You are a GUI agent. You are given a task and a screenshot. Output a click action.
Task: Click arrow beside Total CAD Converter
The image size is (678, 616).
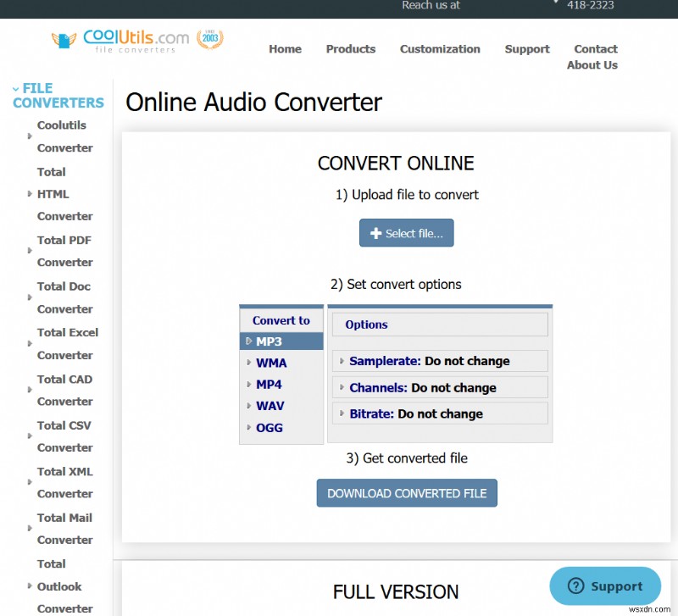tap(30, 390)
